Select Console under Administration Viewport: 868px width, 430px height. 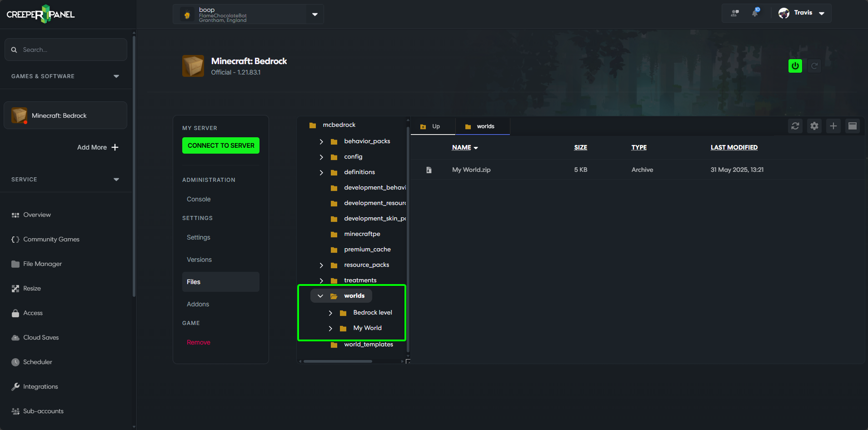(199, 199)
